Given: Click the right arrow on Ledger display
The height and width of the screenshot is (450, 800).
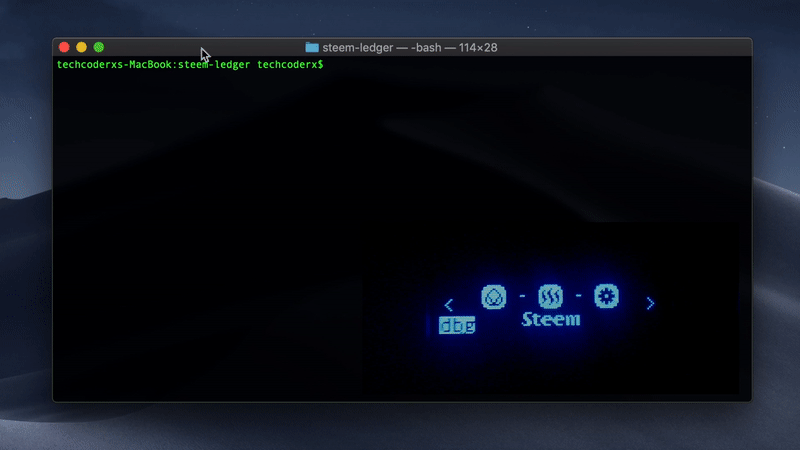Looking at the screenshot, I should pos(651,304).
